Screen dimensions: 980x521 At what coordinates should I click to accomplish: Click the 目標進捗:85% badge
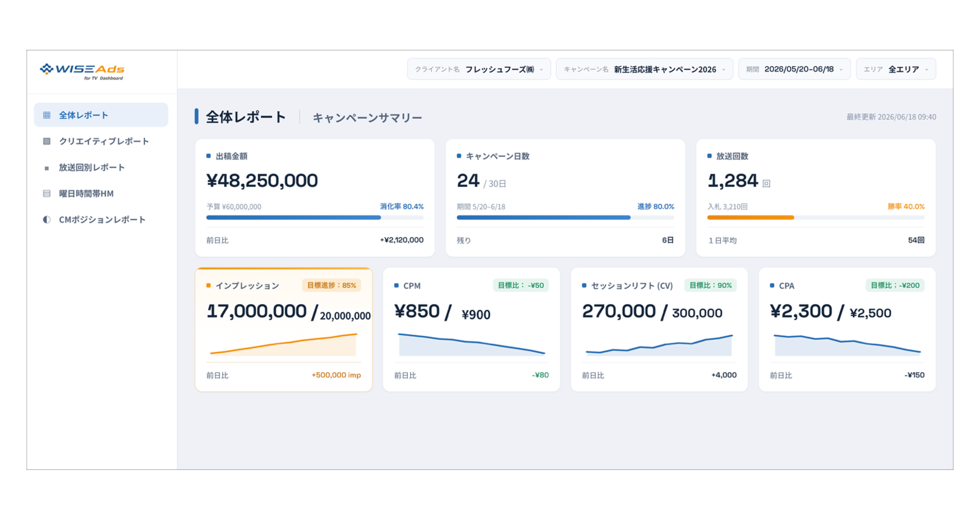tap(331, 286)
